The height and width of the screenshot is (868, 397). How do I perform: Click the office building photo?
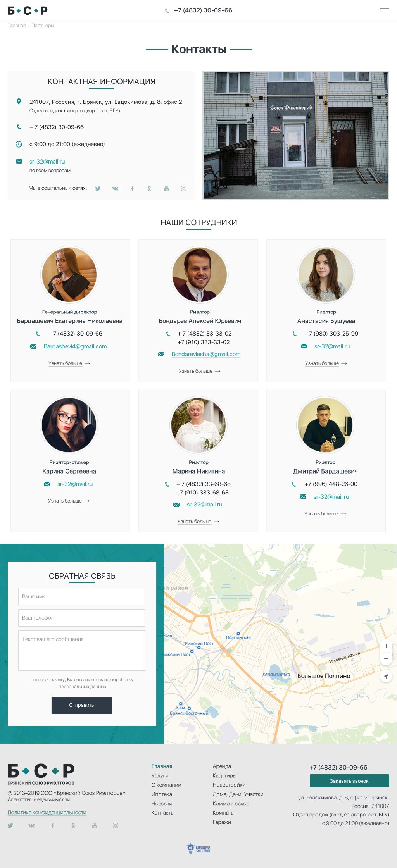coord(296,136)
